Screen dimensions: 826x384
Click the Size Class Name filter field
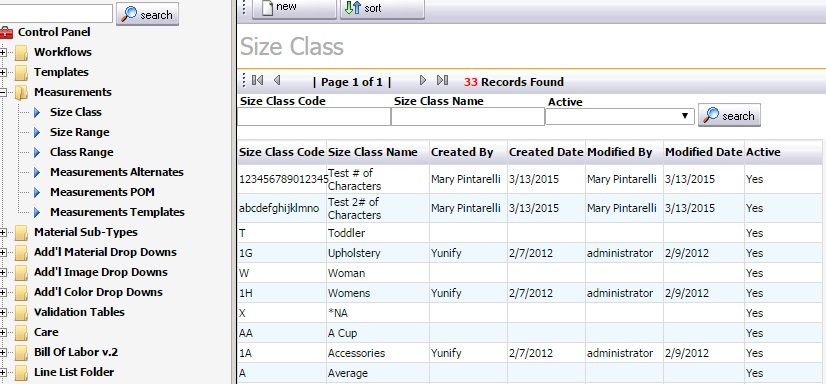tap(468, 116)
